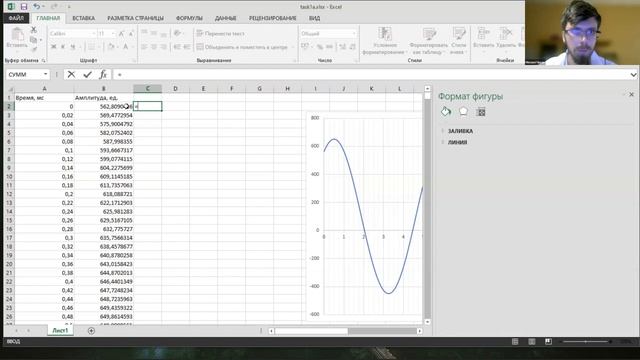The width and height of the screenshot is (640, 360).
Task: Click the Redo arrow icon
Action: click(x=54, y=7)
